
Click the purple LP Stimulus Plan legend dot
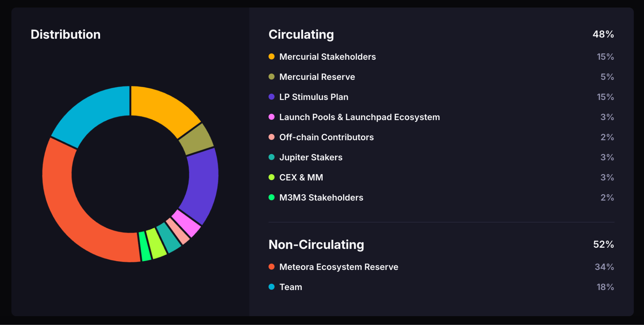point(271,97)
